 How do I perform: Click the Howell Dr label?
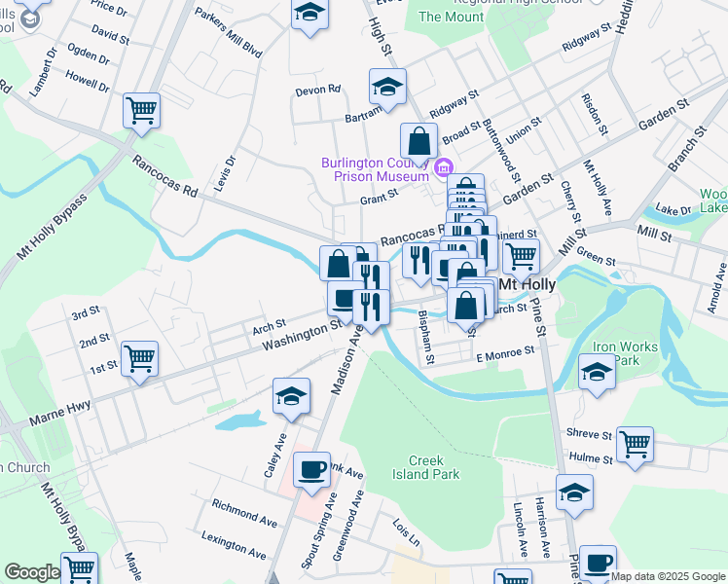tap(88, 81)
